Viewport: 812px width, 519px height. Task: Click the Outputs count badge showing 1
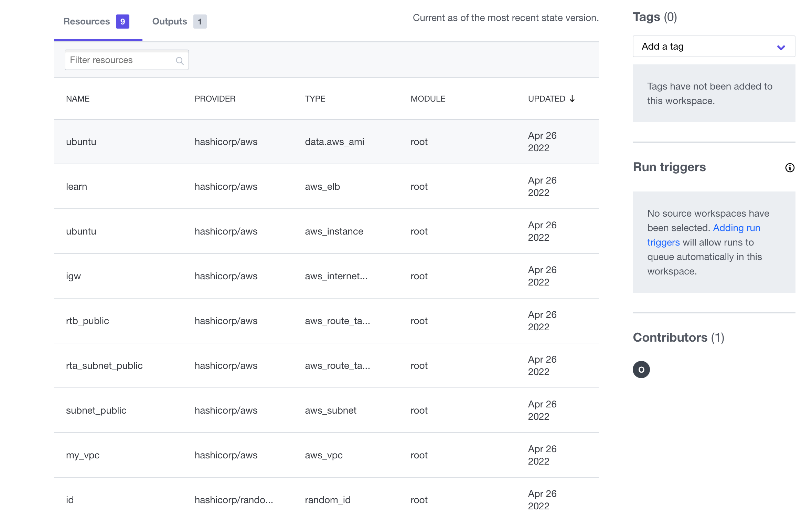[200, 21]
